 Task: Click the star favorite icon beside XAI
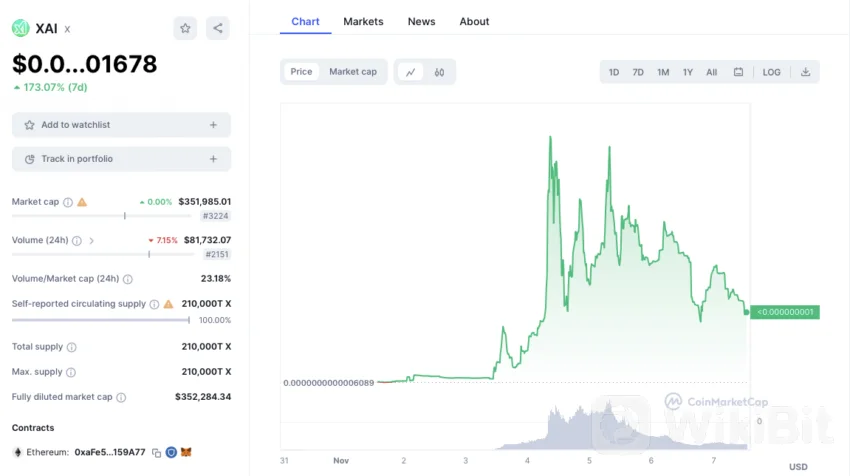[x=185, y=28]
